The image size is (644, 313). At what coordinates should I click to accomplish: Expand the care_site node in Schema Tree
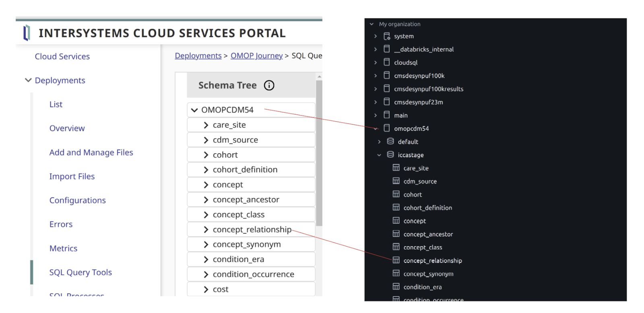click(206, 125)
